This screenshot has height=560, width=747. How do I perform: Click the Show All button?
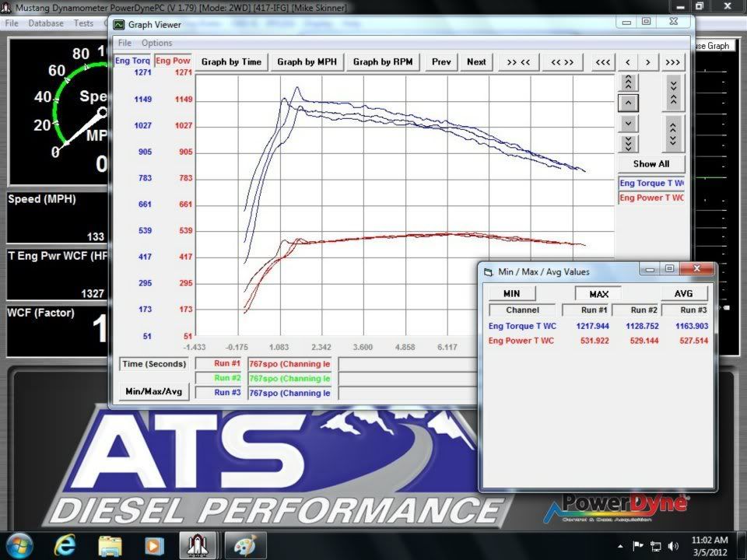pyautogui.click(x=651, y=164)
